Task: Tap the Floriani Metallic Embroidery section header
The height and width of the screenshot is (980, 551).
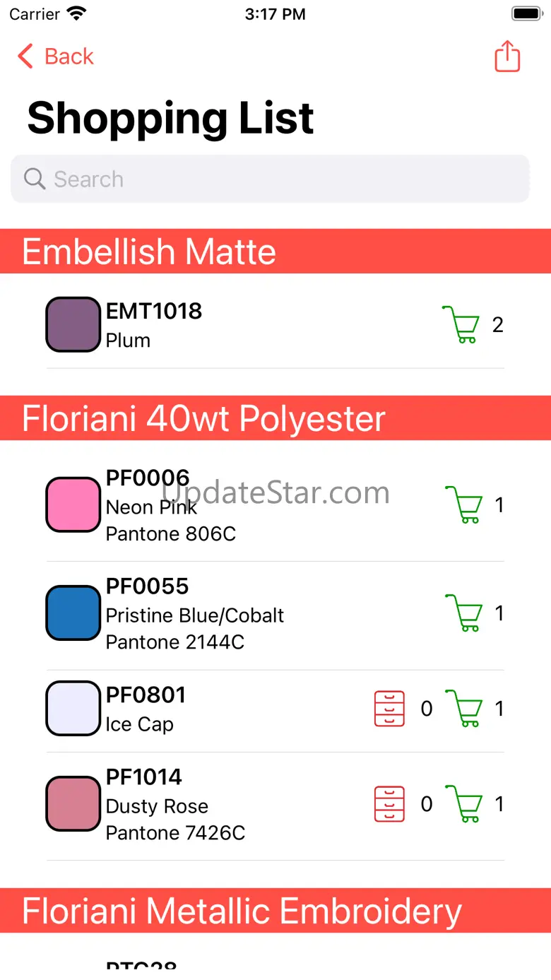Action: (x=275, y=911)
